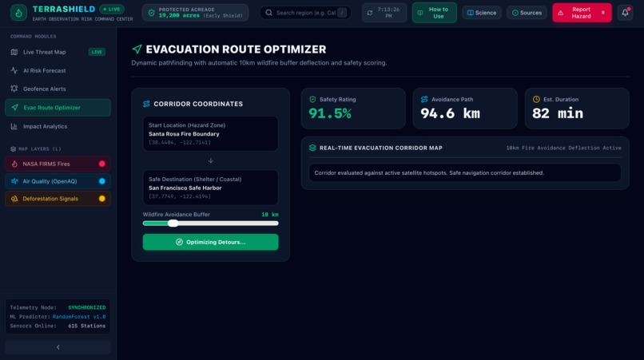Click the NASA FIRMS Fires flame icon
This screenshot has height=360, width=644.
tap(14, 164)
